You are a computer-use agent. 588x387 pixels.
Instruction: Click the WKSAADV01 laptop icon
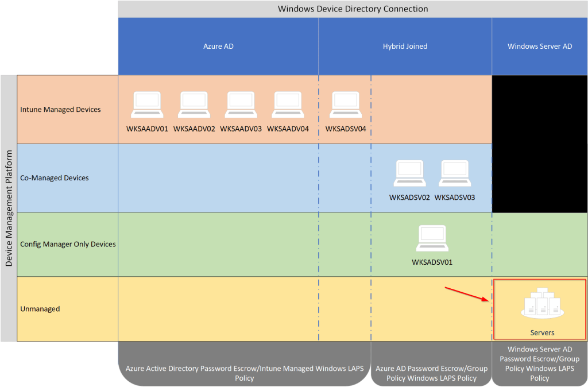[147, 105]
